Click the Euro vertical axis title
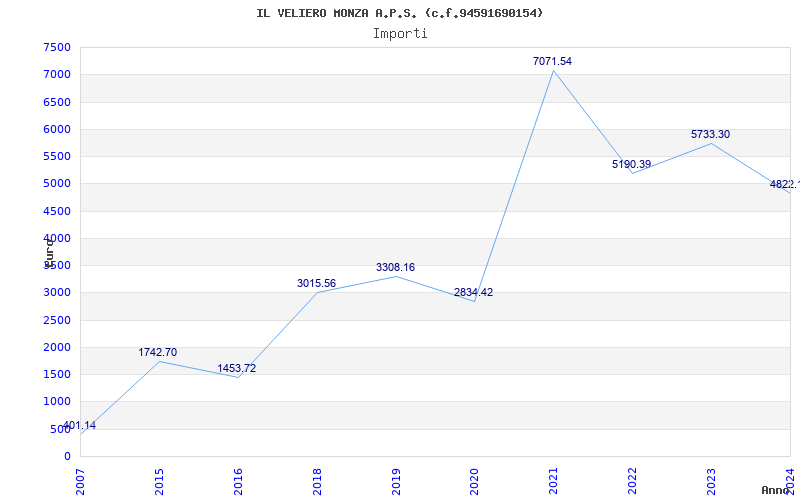This screenshot has width=800, height=500. pos(49,253)
